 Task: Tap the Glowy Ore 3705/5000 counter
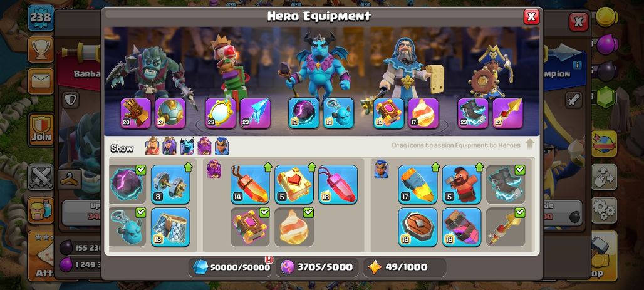coord(317,267)
